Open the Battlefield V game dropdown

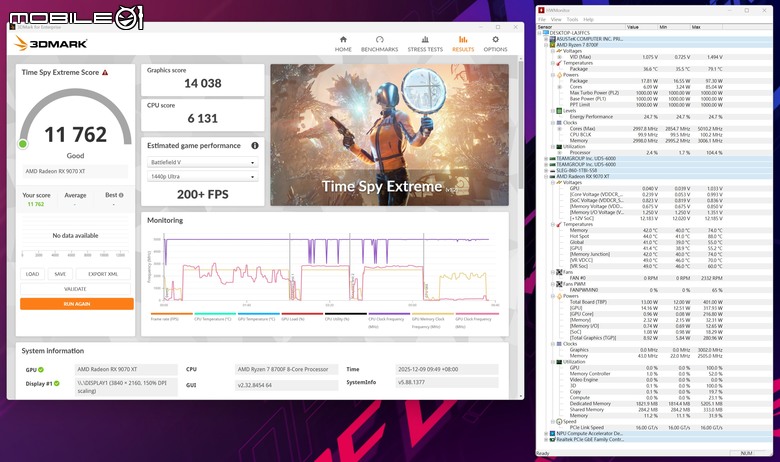(x=202, y=162)
